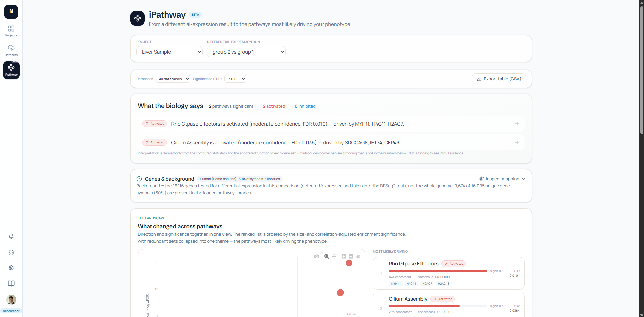Expand the Inspect mapping section
The image size is (644, 317).
click(x=502, y=179)
